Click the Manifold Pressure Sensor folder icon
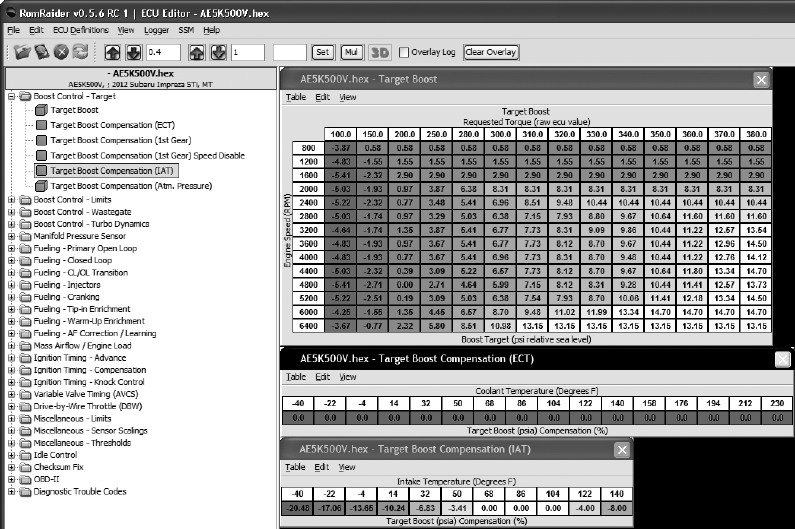 (25, 236)
